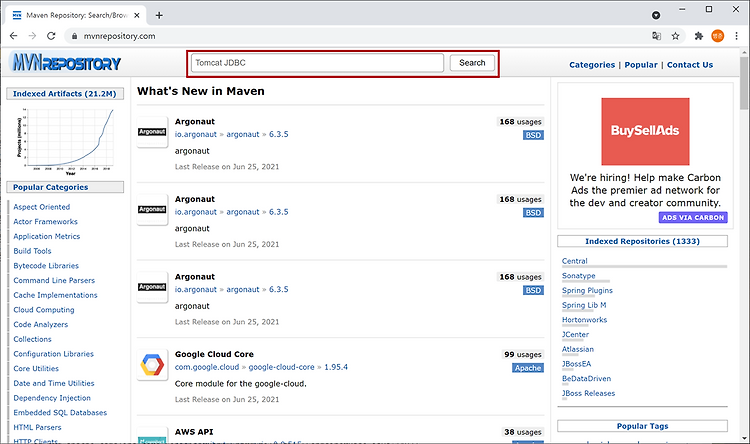Image resolution: width=750 pixels, height=444 pixels.
Task: Focus the Tomcat JDBC search field
Action: [x=317, y=63]
